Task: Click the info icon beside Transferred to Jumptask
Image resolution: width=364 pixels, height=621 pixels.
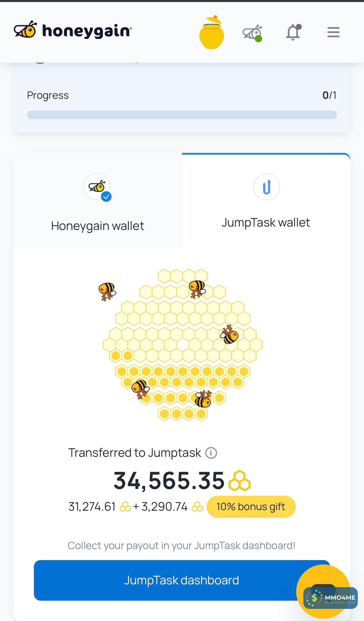Action: [x=211, y=453]
